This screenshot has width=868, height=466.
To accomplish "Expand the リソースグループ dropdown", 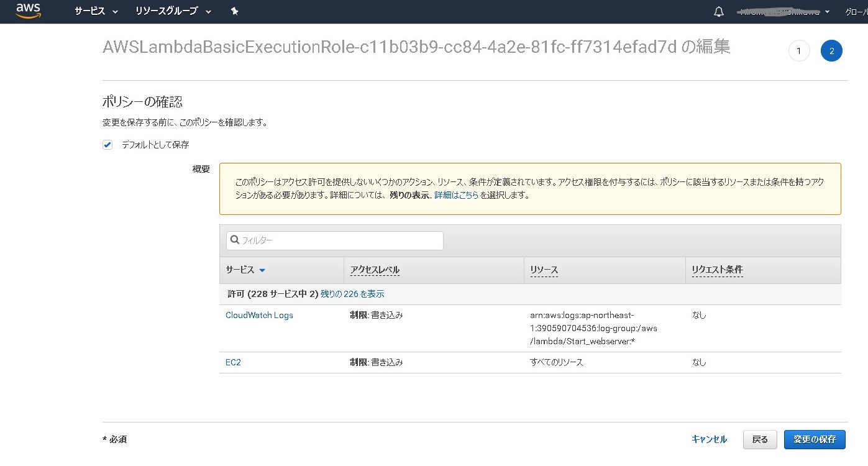I will pyautogui.click(x=171, y=11).
